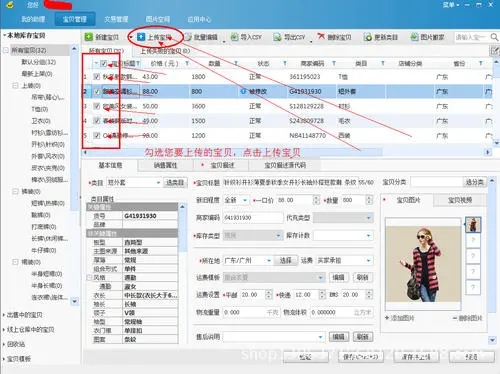
Task: Select the last empty image slot
Action: pyautogui.click(x=473, y=287)
